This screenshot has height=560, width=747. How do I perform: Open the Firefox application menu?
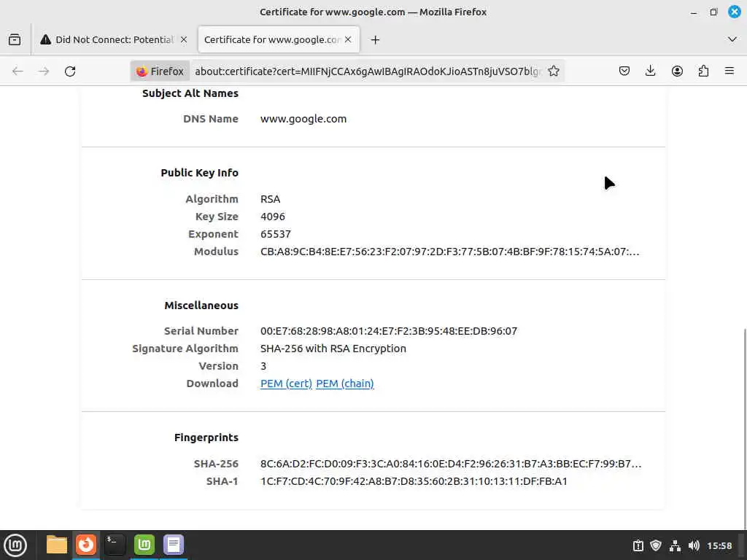pos(729,71)
